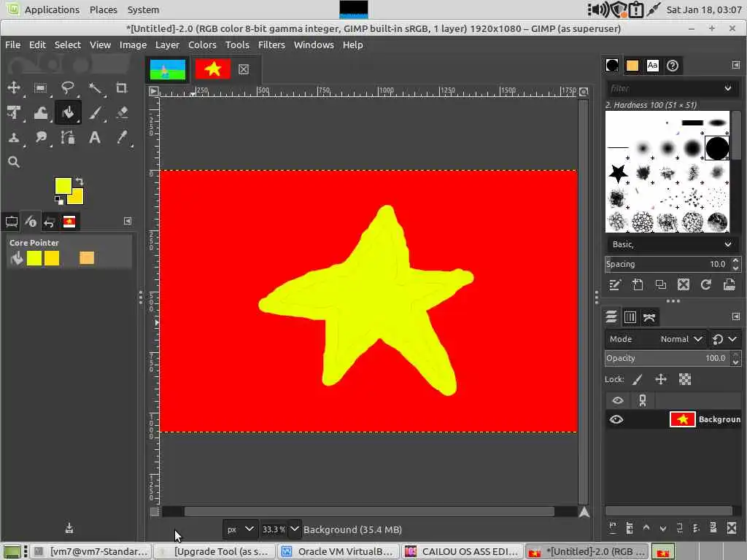Viewport: 747px width, 560px height.
Task: Select the Color Picker eyedropper tool
Action: coord(122,138)
